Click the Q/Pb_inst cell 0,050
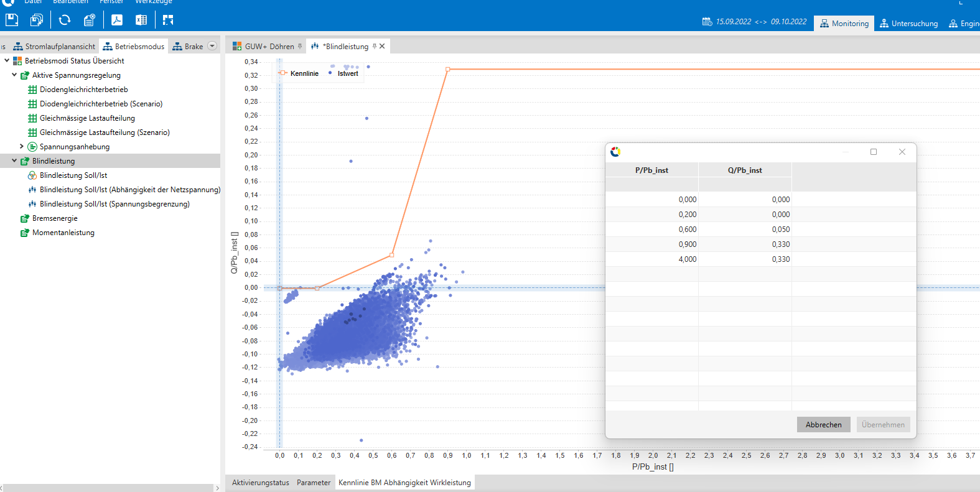 click(x=745, y=230)
